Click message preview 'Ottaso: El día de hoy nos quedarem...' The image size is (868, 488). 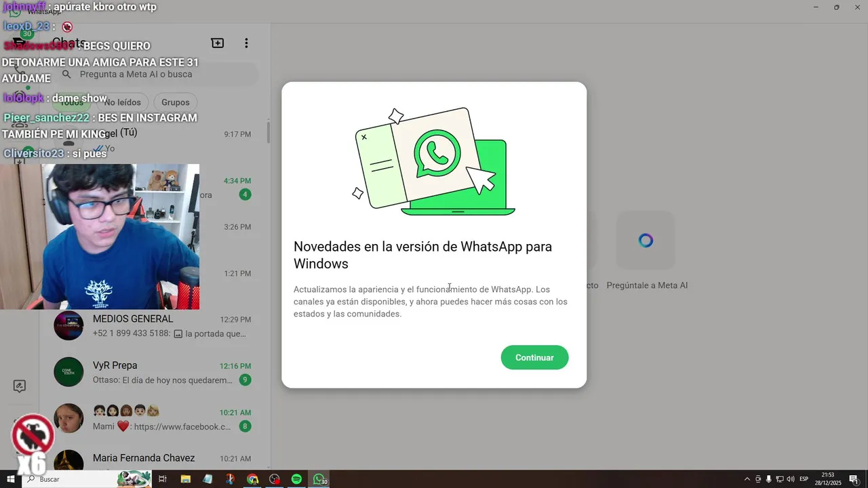[163, 380]
